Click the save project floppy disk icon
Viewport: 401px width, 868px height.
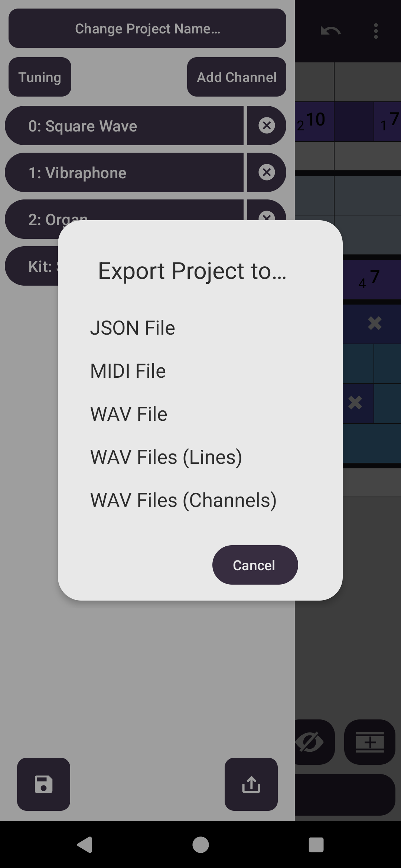click(x=43, y=784)
